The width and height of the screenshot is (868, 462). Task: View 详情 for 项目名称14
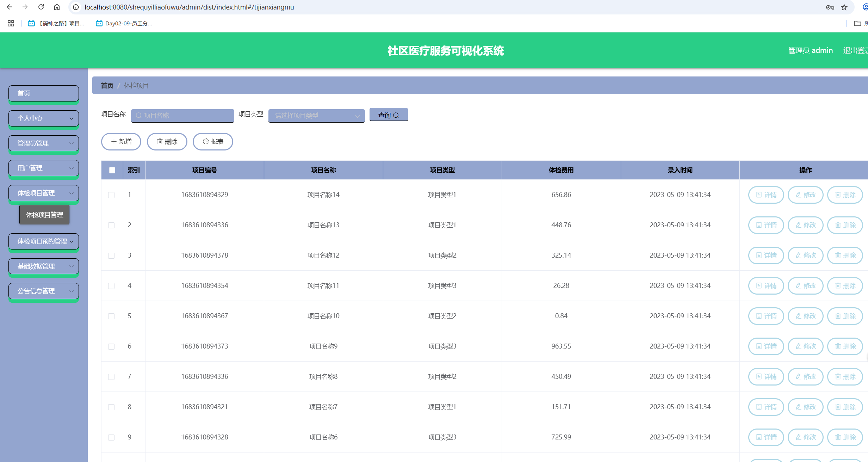point(766,195)
